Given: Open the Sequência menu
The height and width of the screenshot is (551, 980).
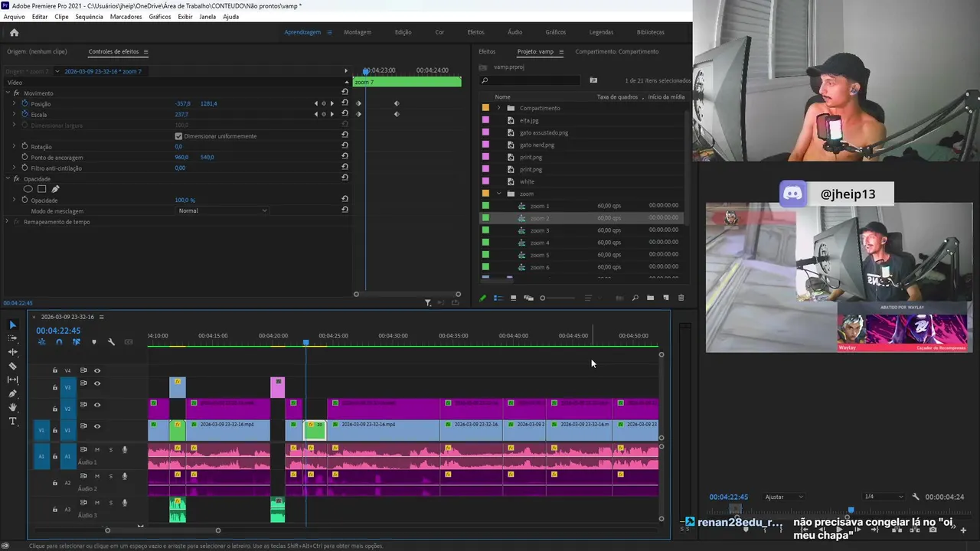Looking at the screenshot, I should click(x=89, y=16).
